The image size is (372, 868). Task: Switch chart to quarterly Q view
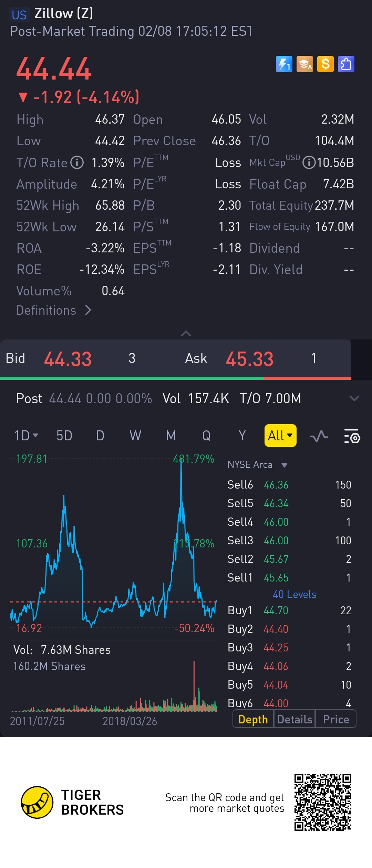tap(206, 436)
